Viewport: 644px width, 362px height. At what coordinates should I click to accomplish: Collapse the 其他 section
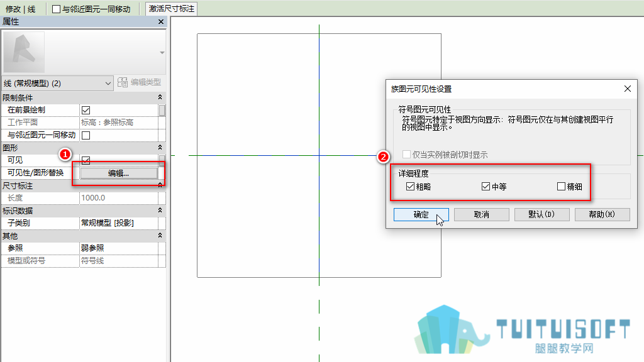160,236
